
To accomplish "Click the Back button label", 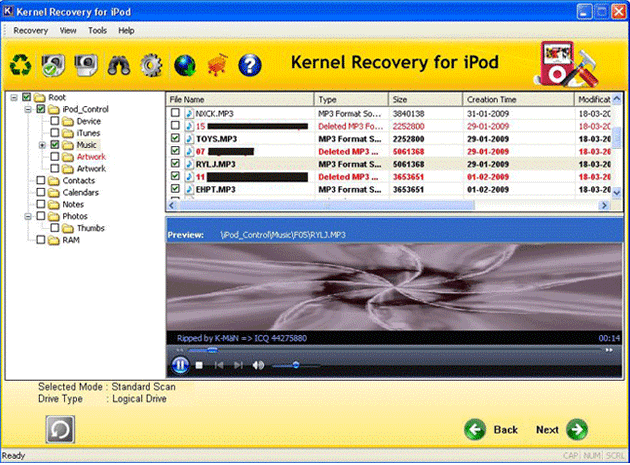I will pos(505,430).
